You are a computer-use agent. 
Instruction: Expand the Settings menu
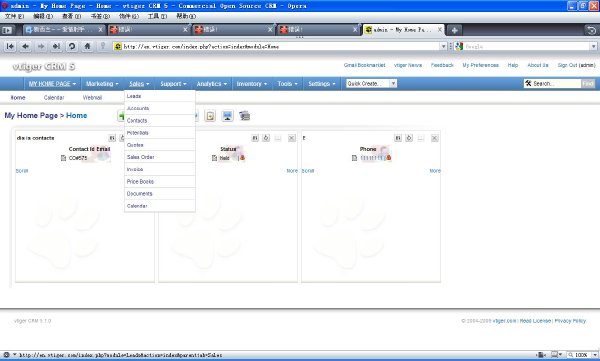pyautogui.click(x=322, y=83)
